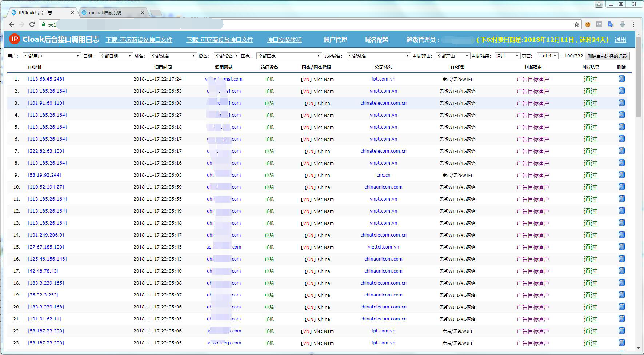The height and width of the screenshot is (355, 644).
Task: Click 删除当前选择的记录 button
Action: 607,56
